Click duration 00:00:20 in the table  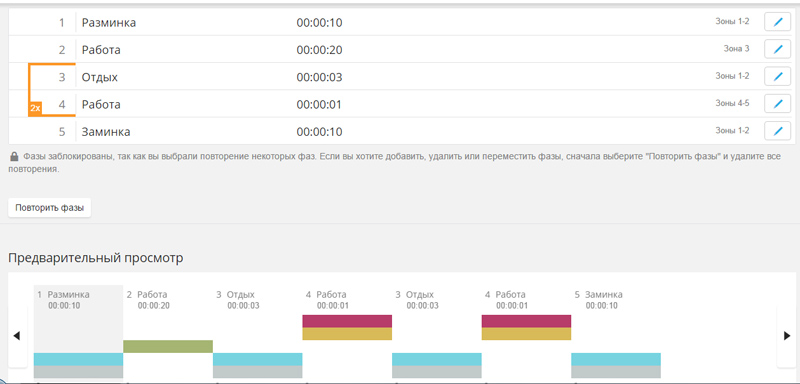coord(319,50)
